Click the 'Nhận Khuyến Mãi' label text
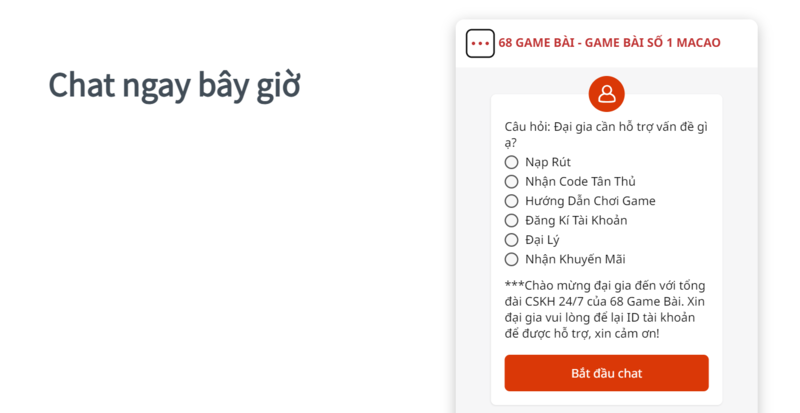Viewport: 800px width, 413px height. coord(574,260)
